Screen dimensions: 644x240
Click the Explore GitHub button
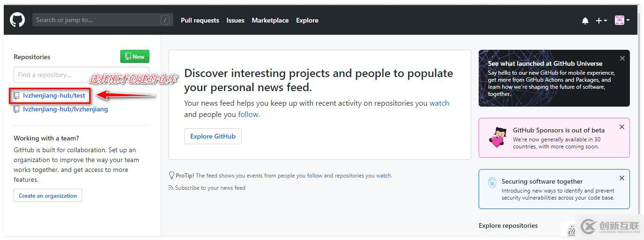tap(213, 136)
